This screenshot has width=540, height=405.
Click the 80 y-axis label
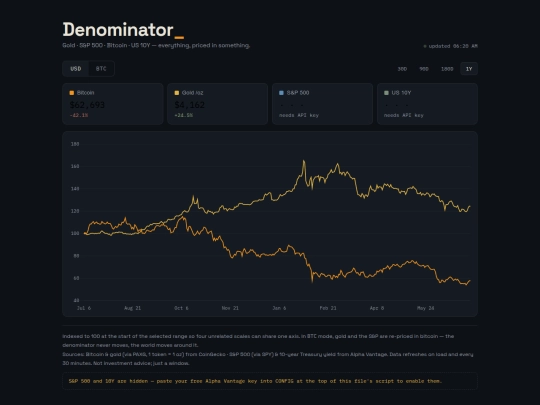pyautogui.click(x=76, y=256)
